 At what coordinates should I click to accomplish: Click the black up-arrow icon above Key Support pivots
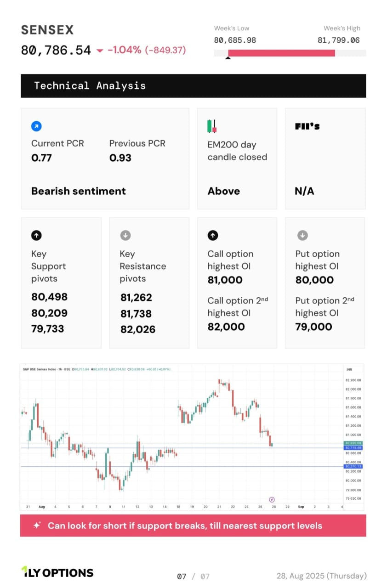coord(37,235)
